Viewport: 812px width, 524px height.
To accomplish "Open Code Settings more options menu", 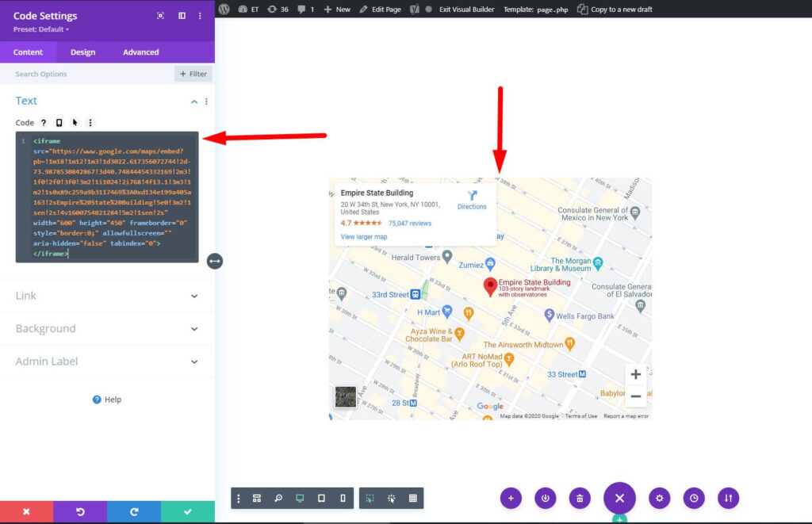I will (200, 16).
